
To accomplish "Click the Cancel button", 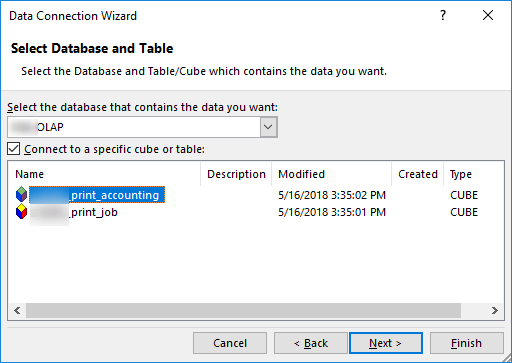I will pyautogui.click(x=230, y=343).
